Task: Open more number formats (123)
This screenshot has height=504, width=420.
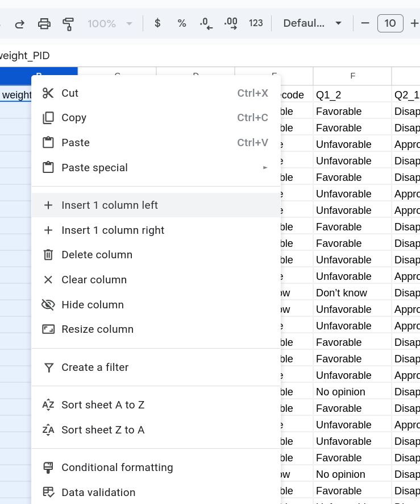Action: click(x=256, y=23)
